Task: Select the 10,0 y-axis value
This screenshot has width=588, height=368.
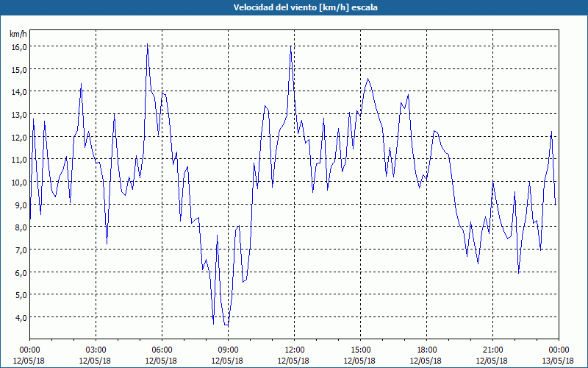Action: [19, 182]
